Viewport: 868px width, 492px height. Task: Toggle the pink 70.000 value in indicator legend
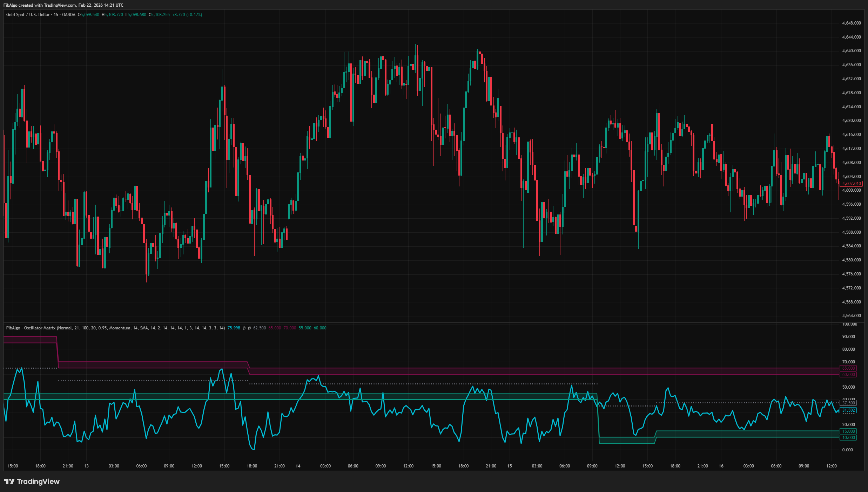(289, 328)
